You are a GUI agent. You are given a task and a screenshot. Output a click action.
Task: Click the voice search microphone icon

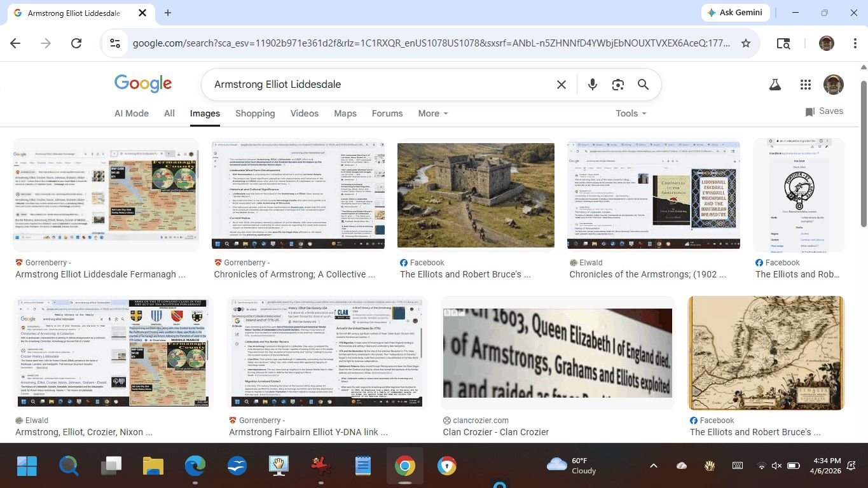tap(592, 85)
